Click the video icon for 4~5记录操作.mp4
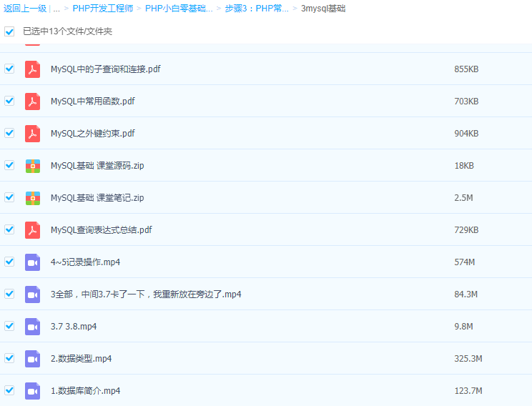This screenshot has height=406, width=532. click(32, 262)
